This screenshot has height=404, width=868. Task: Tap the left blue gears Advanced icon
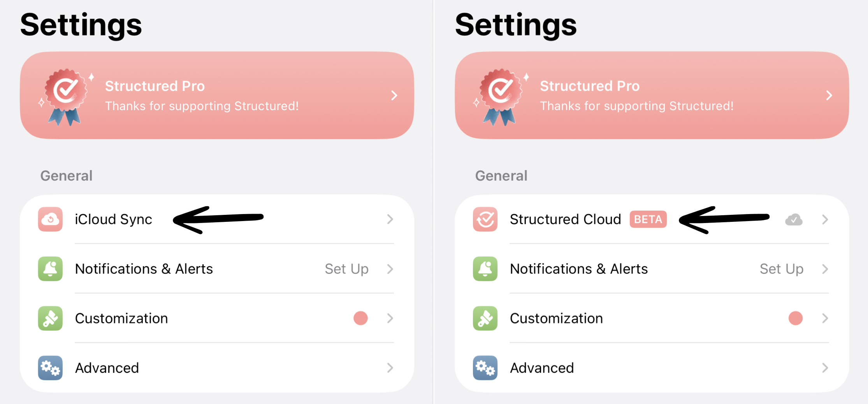(x=50, y=367)
